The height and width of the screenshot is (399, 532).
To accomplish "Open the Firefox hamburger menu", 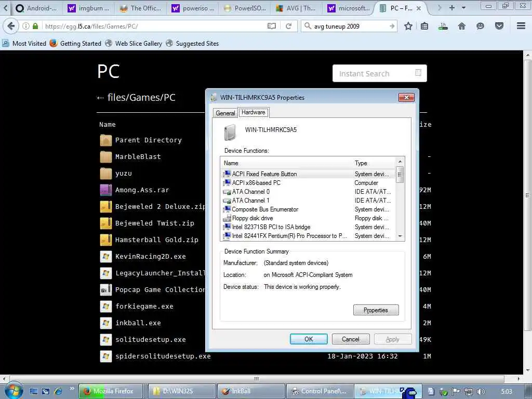I will tap(521, 26).
